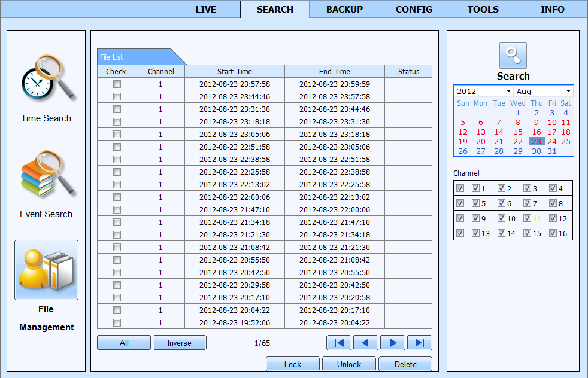Click start time 2012-08-23 22:38:58
The image size is (588, 378).
(x=235, y=160)
